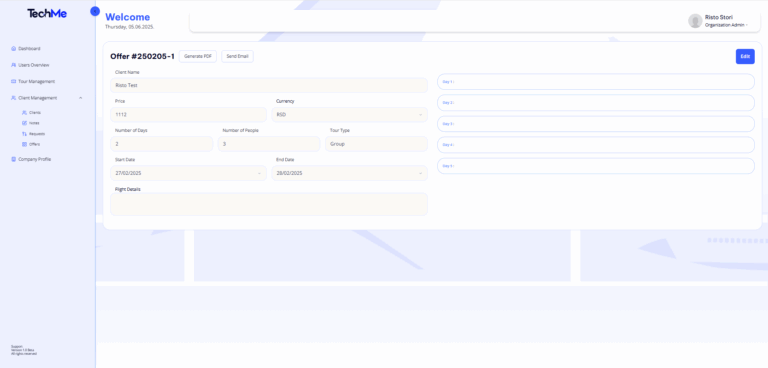Open the Currency RSD dropdown
Viewport: 768px width, 368px height.
[x=349, y=115]
